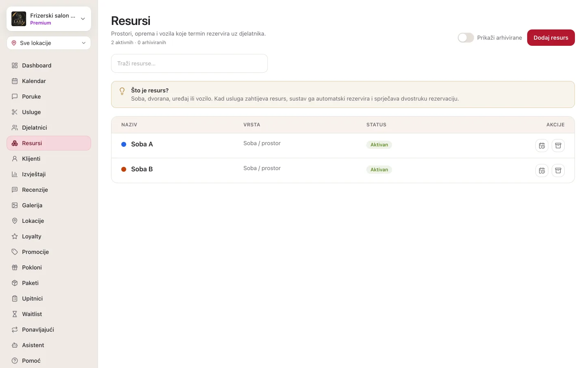Click the Dashboard grid icon in sidebar
Screen dimensions: 588x368
click(15, 65)
